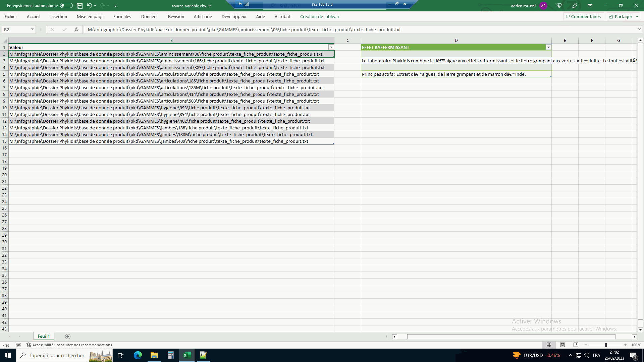Click the Save icon in title bar

click(80, 6)
